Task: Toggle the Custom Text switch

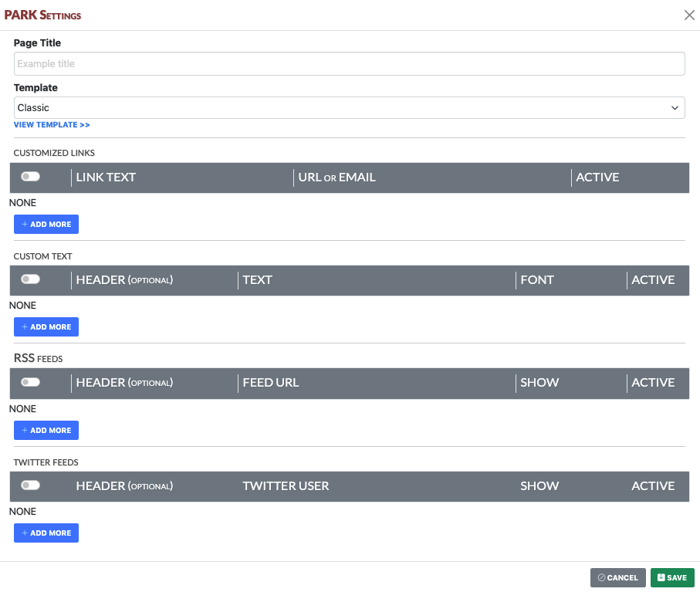Action: [x=30, y=279]
